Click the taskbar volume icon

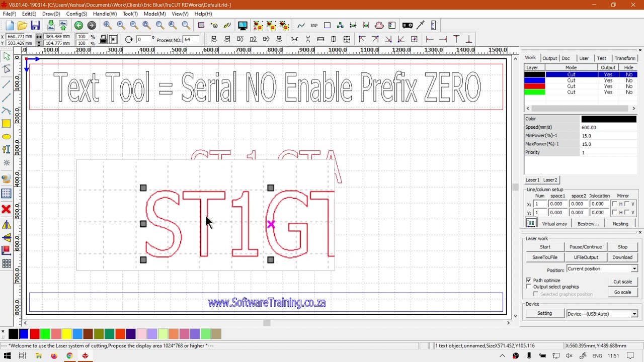click(x=569, y=356)
